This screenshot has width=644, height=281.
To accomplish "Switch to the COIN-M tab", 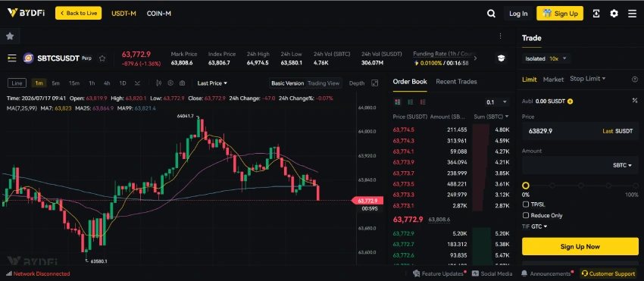I will (159, 14).
